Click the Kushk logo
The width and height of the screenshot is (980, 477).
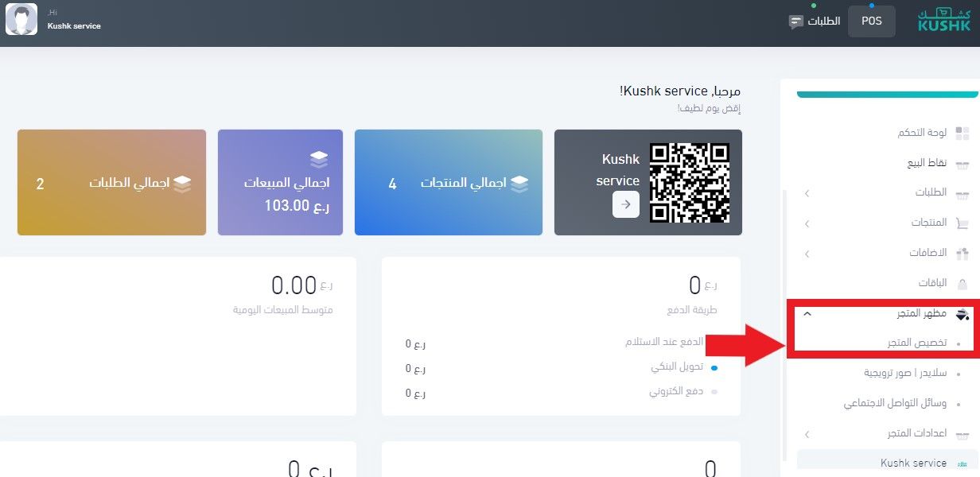944,21
